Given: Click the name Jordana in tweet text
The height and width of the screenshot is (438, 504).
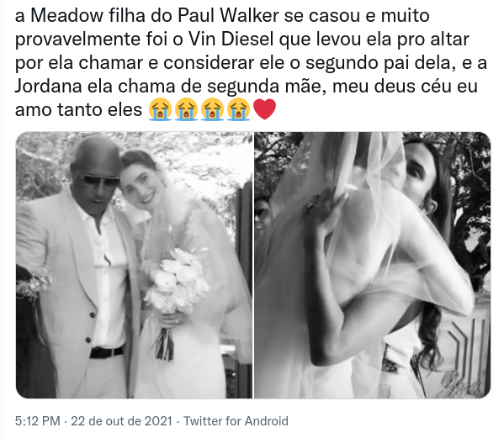Looking at the screenshot, I should pos(48,86).
